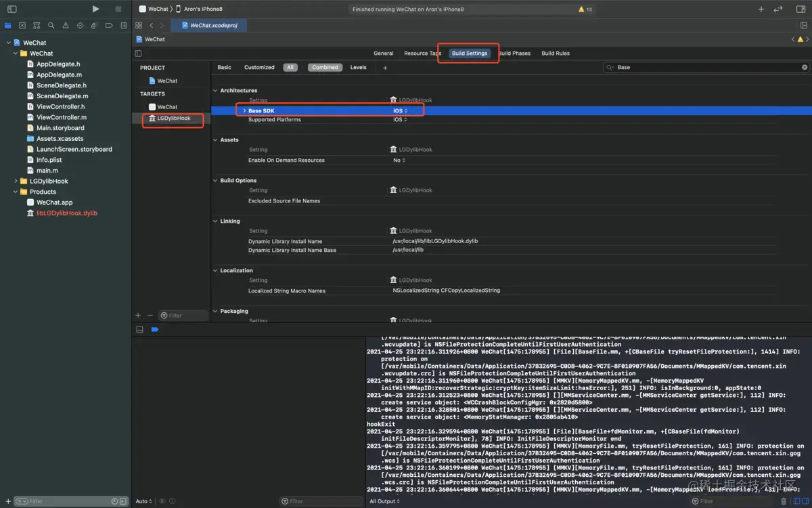Image resolution: width=812 pixels, height=508 pixels.
Task: Open the Auto variables scope dropdown
Action: pyautogui.click(x=143, y=501)
